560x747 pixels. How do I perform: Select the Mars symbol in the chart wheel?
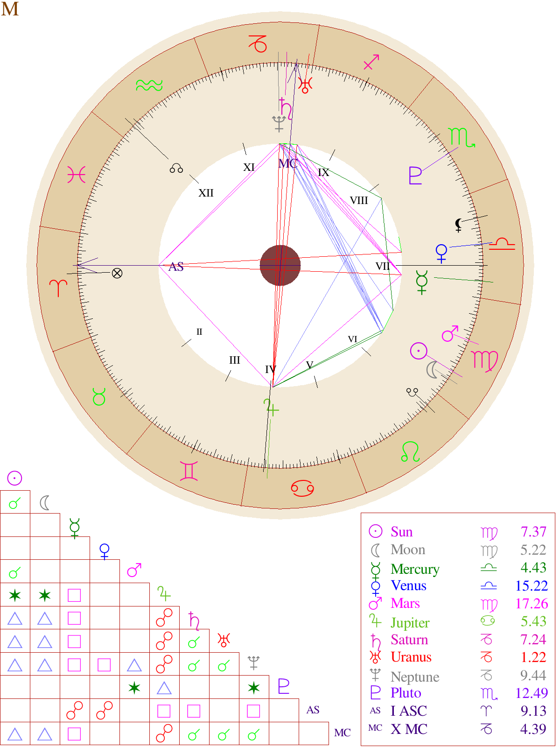(450, 333)
